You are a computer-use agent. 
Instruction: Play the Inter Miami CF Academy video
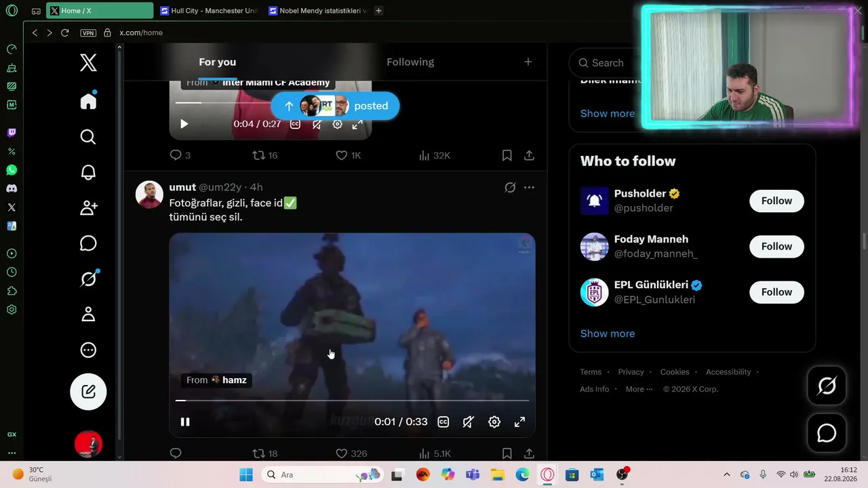pos(184,124)
